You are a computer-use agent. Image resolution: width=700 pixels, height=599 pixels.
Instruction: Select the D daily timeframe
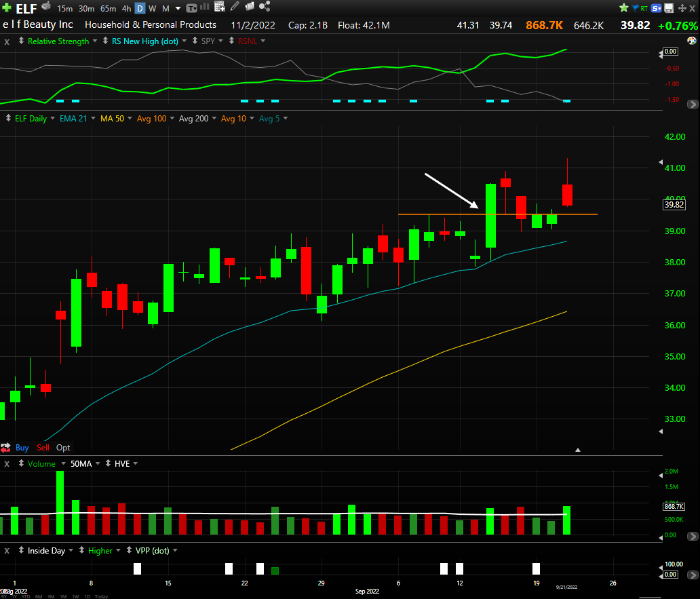tap(140, 9)
